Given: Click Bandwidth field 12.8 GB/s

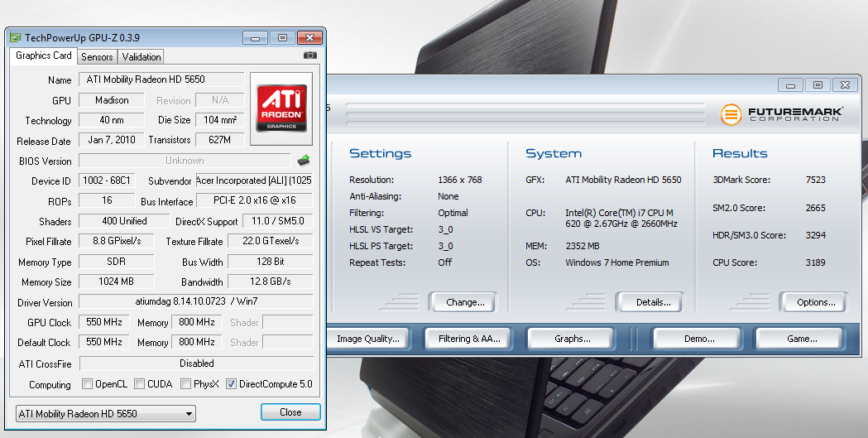Looking at the screenshot, I should pyautogui.click(x=271, y=282).
